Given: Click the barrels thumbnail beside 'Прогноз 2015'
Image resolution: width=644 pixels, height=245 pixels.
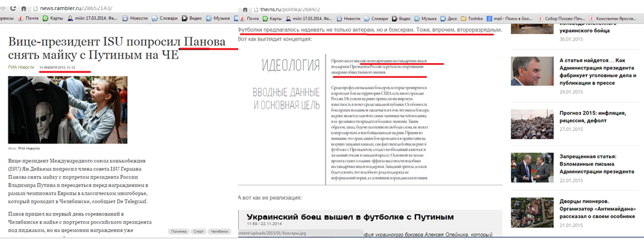Looking at the screenshot, I should coord(532,123).
